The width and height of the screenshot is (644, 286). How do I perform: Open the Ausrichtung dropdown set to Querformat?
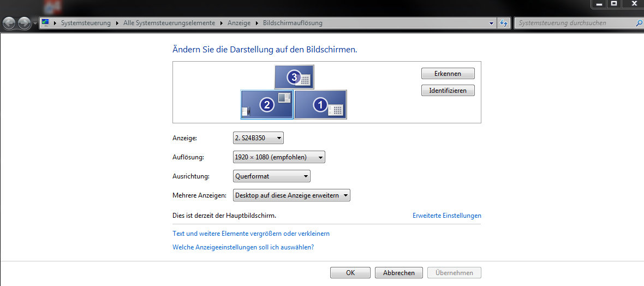[x=271, y=176]
